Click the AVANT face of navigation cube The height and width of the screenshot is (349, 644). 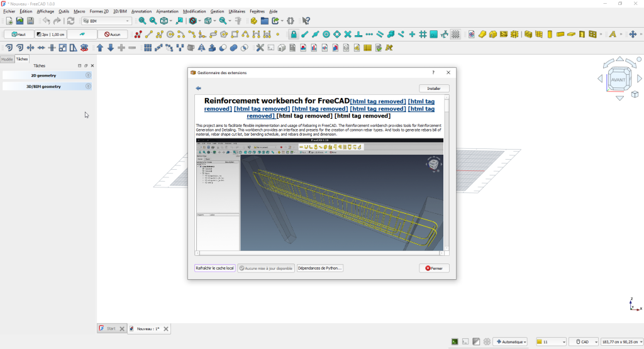(x=618, y=80)
